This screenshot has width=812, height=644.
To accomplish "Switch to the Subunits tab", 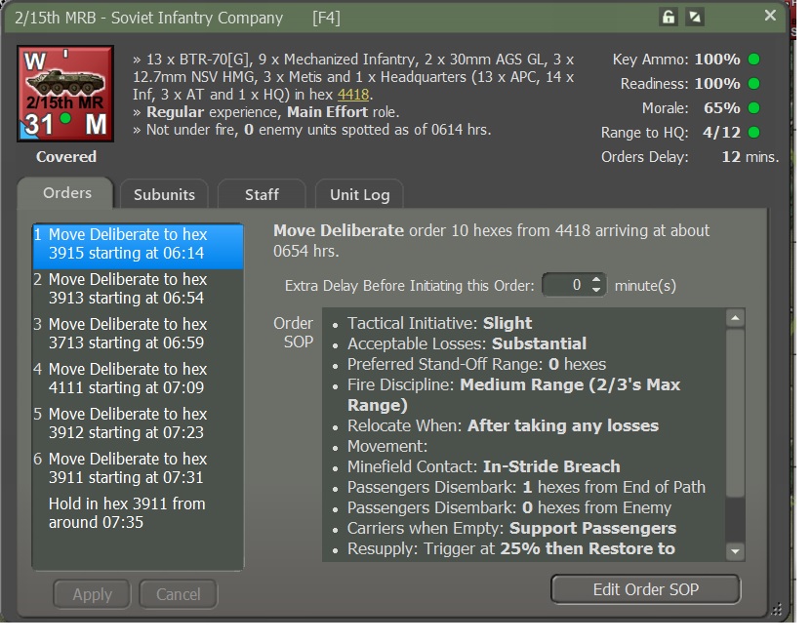I will coord(164,194).
